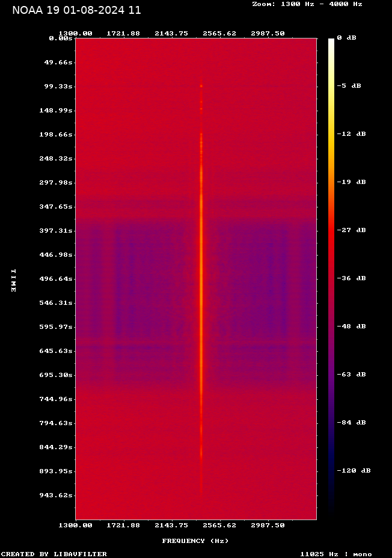
Task: Click the CREATED BY LIBAVFILTER text
Action: point(54,554)
